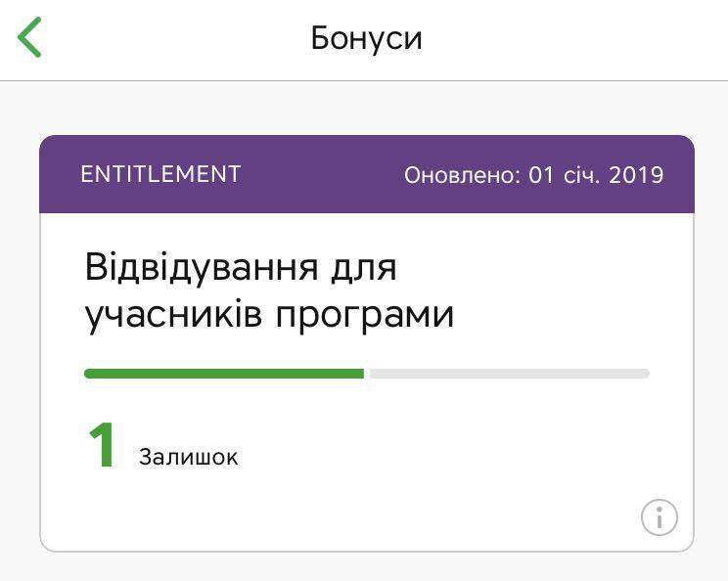The height and width of the screenshot is (581, 728).
Task: Click the green filled progress bar segment
Action: pos(223,373)
